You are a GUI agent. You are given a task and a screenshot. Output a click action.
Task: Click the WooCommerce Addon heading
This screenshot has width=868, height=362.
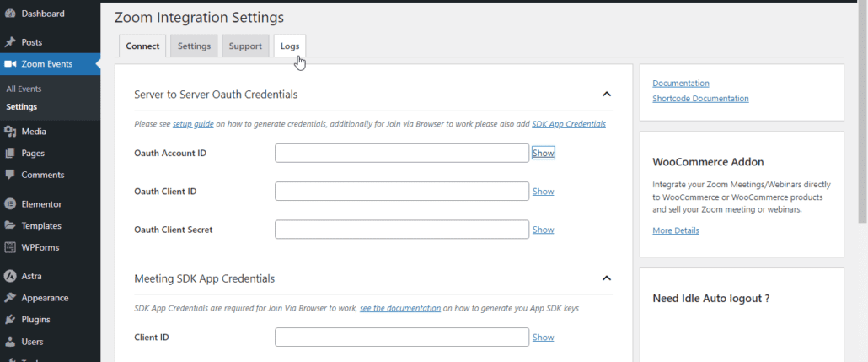point(708,162)
